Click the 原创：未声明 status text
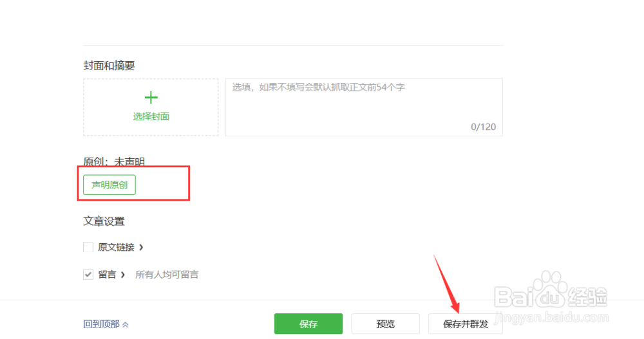 (x=114, y=161)
